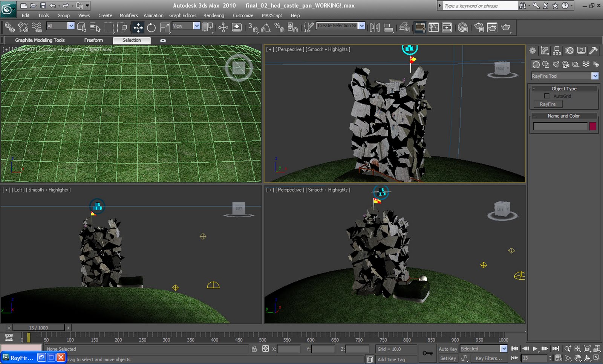Expand the Create Selection Set dropdown
Viewport: 603px width, 364px height.
(362, 26)
